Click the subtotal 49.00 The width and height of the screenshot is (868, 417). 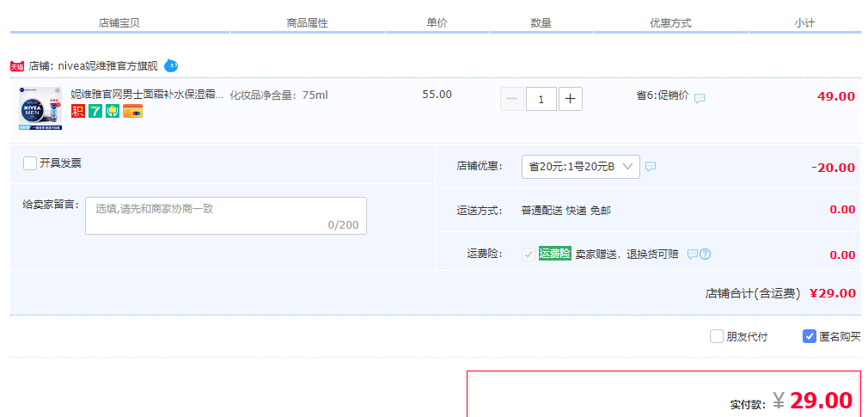[836, 96]
